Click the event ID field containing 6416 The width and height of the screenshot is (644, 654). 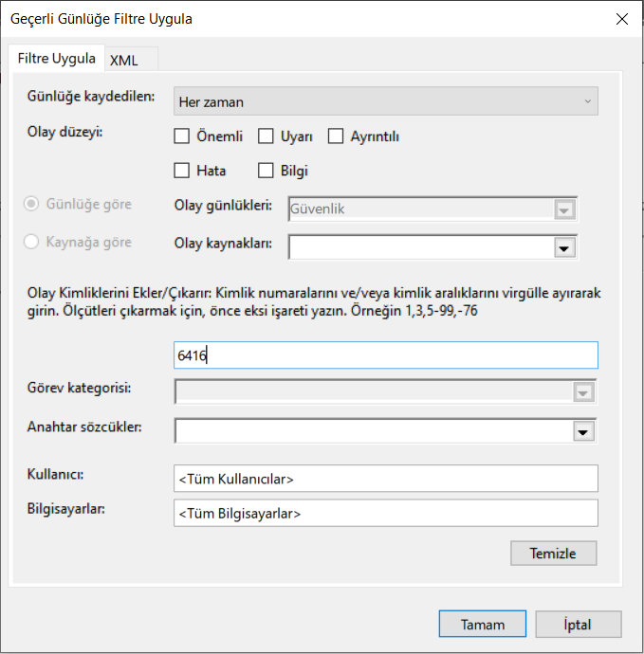pyautogui.click(x=386, y=355)
